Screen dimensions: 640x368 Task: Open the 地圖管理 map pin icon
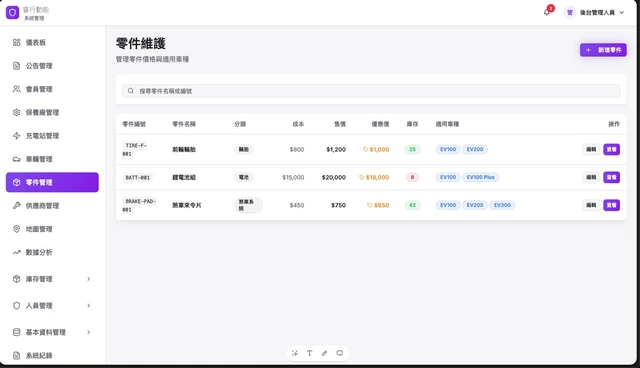(16, 229)
